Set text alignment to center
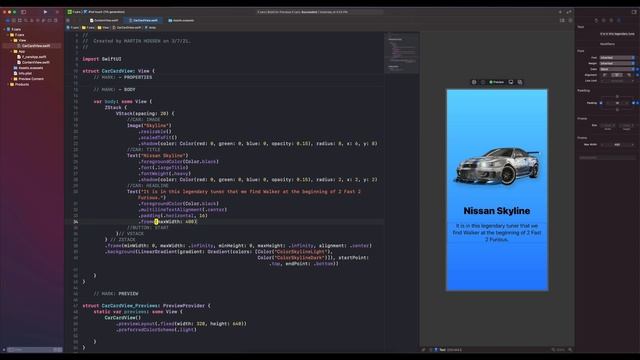Image resolution: width=640 pixels, height=360 pixels. [617, 75]
